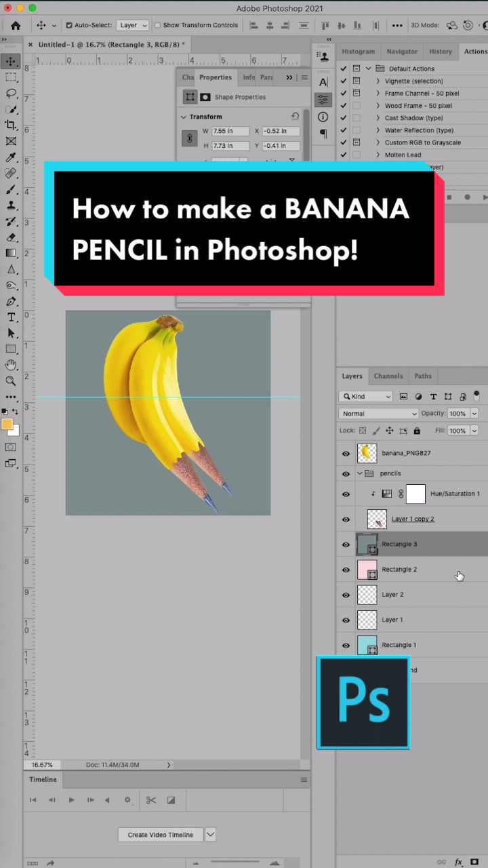Switch to the Info tab in Properties
Screen dimensions: 488x868
pyautogui.click(x=249, y=77)
